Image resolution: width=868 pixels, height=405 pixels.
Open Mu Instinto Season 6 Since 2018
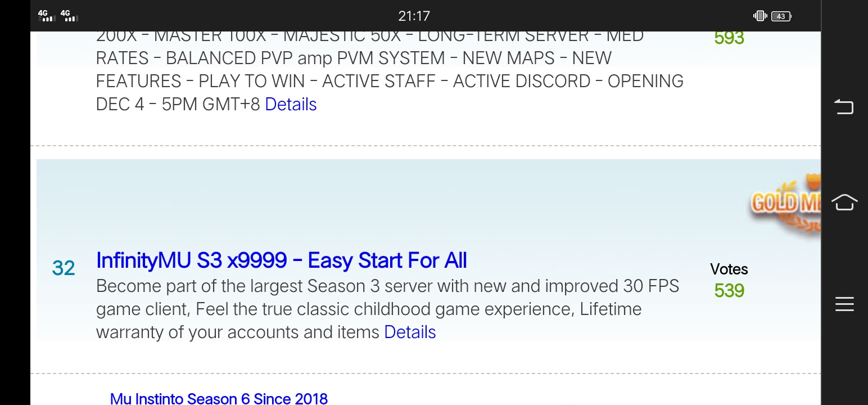point(219,399)
